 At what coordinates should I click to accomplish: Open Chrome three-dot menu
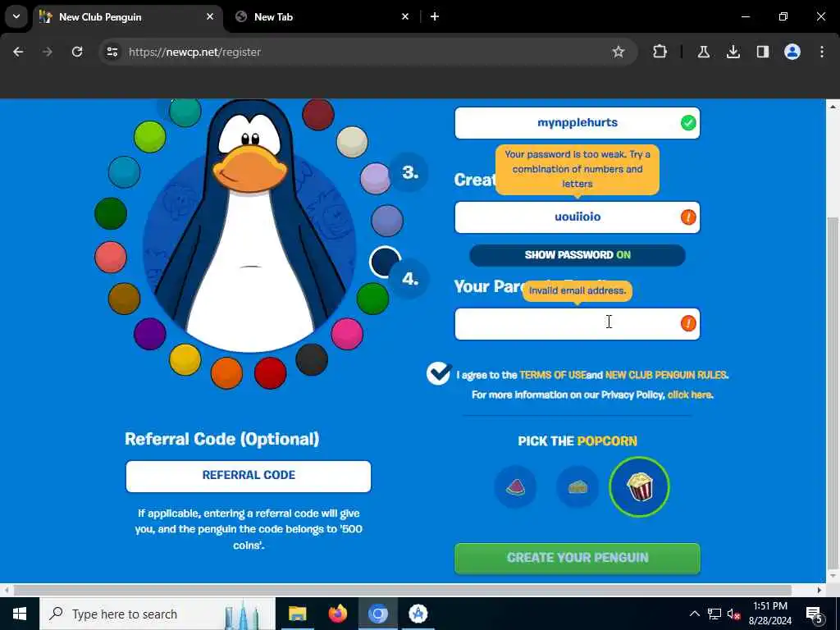(x=822, y=52)
